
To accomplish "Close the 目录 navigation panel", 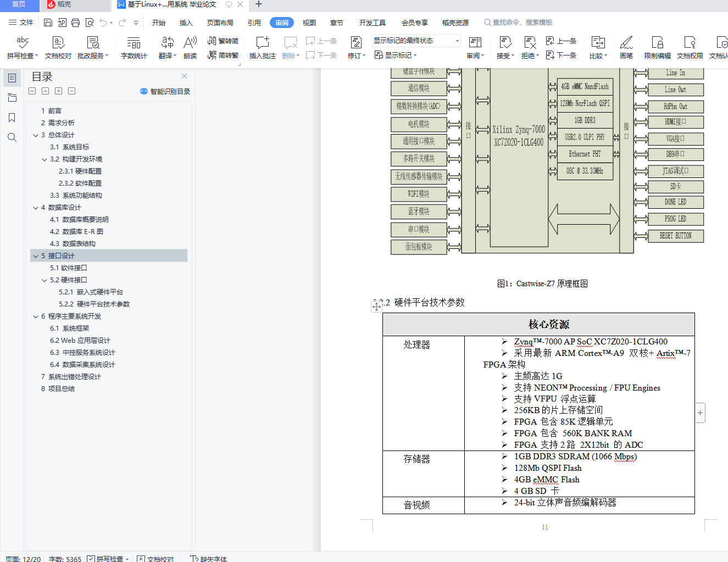I will [184, 76].
